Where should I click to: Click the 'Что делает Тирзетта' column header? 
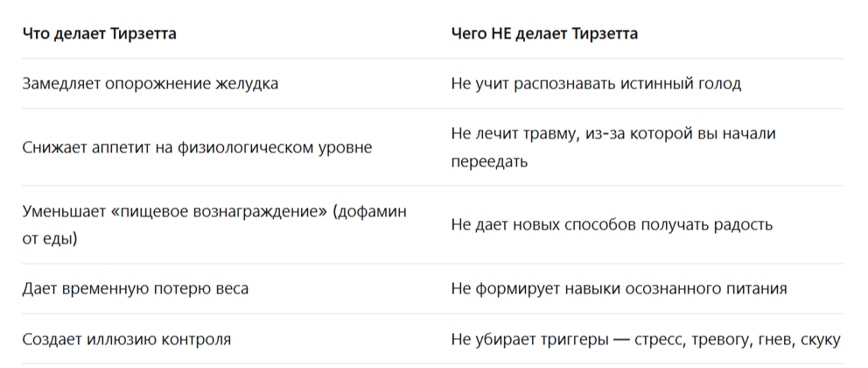click(100, 34)
